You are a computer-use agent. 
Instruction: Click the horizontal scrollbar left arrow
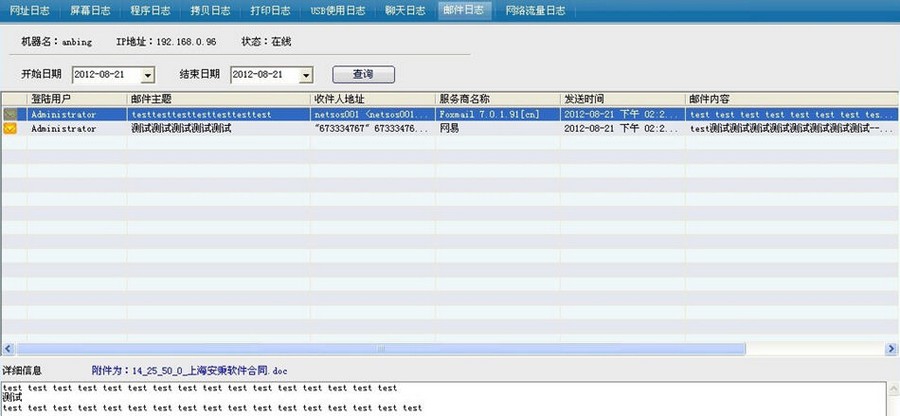coord(7,348)
